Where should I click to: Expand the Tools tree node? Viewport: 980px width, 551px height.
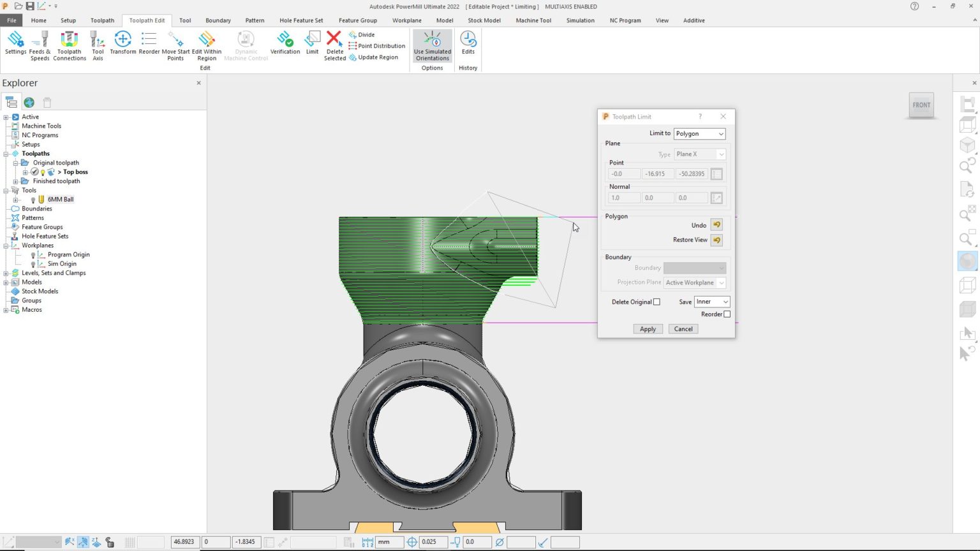pos(6,190)
